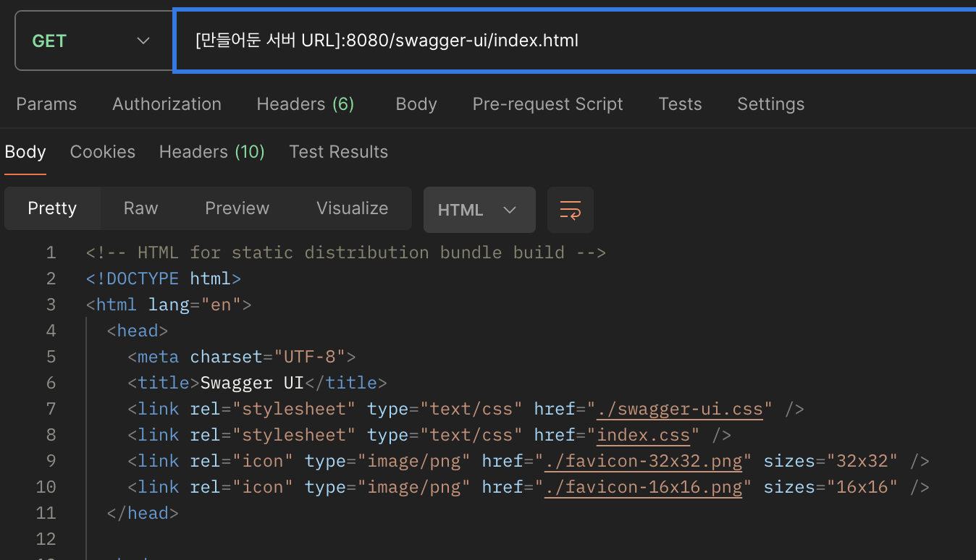Open the request Settings tab

click(770, 104)
